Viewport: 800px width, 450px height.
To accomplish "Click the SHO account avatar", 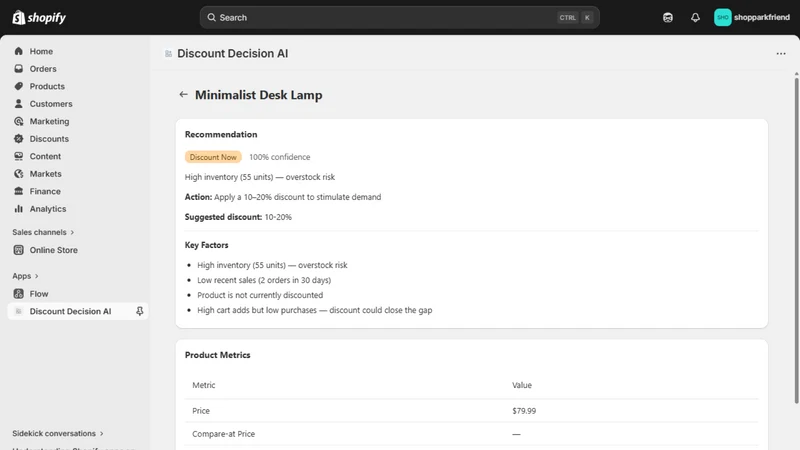I will point(722,17).
